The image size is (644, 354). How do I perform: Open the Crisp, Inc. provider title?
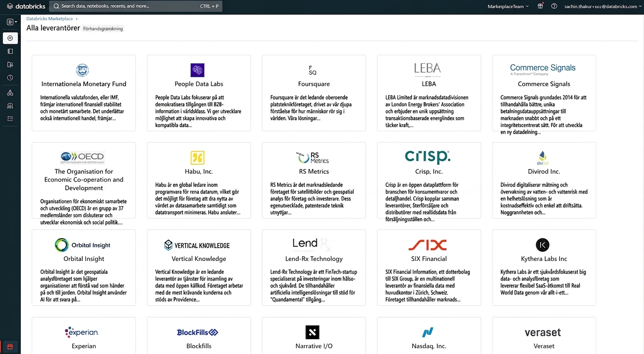[x=429, y=171]
